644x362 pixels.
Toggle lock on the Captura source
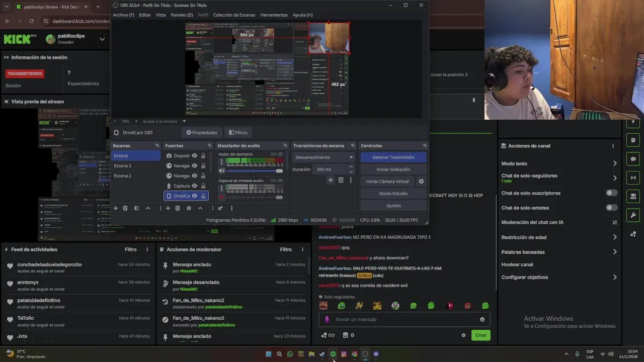pyautogui.click(x=203, y=186)
